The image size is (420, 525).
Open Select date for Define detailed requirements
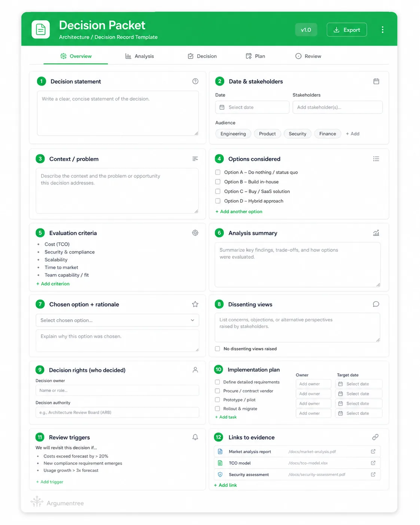359,384
